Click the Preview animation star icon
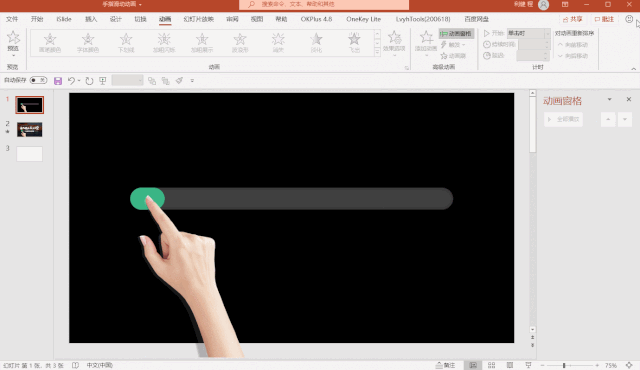 pyautogui.click(x=13, y=38)
